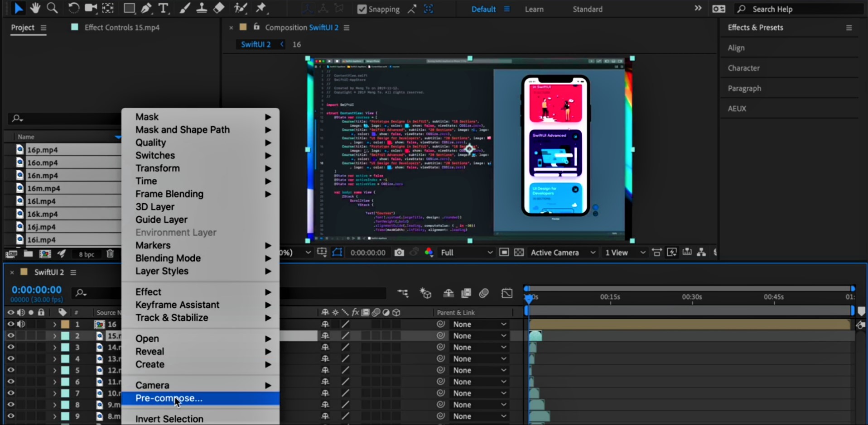This screenshot has height=425, width=868.
Task: Select the Zoom magnifier tool
Action: (x=52, y=8)
